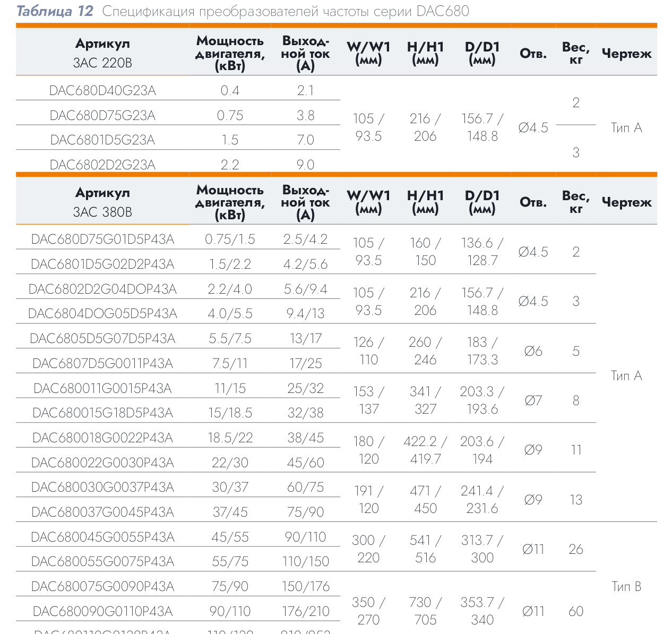Click article DAC680030G0037P43A

102,487
